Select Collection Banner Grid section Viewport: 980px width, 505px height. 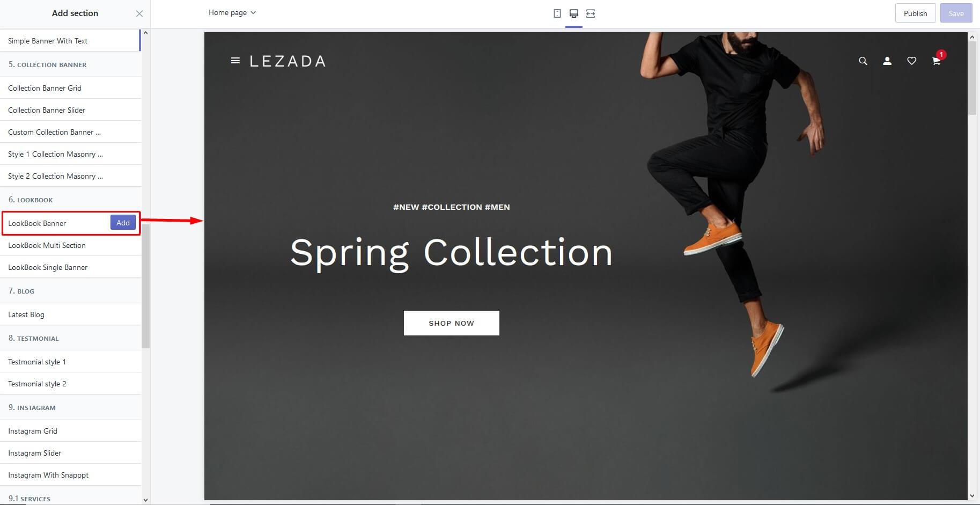pos(70,88)
